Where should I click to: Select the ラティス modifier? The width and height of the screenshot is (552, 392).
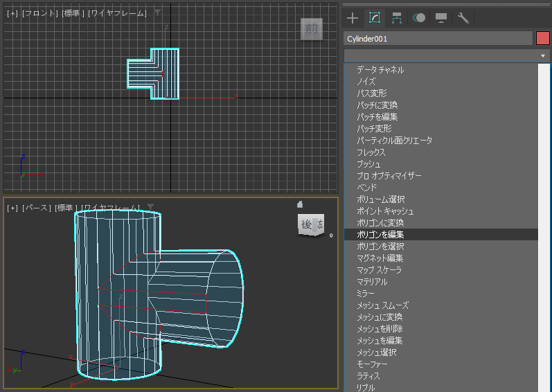click(441, 376)
